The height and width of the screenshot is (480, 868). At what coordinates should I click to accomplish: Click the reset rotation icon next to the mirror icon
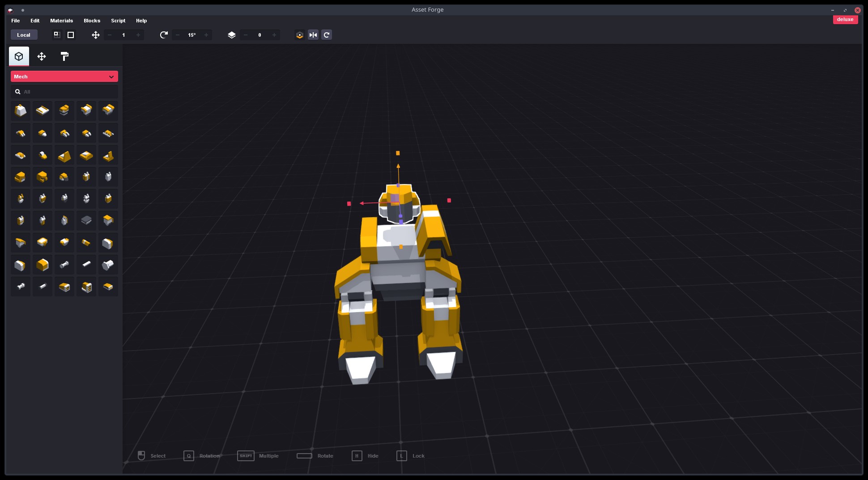pos(327,35)
